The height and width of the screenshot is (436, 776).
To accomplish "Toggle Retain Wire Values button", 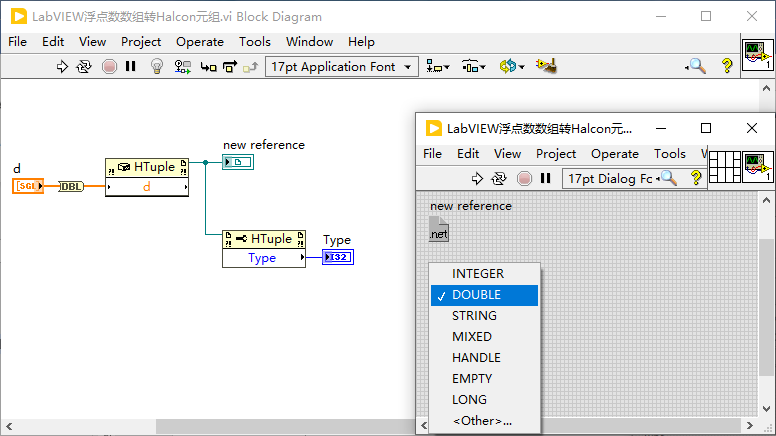I will pos(183,66).
